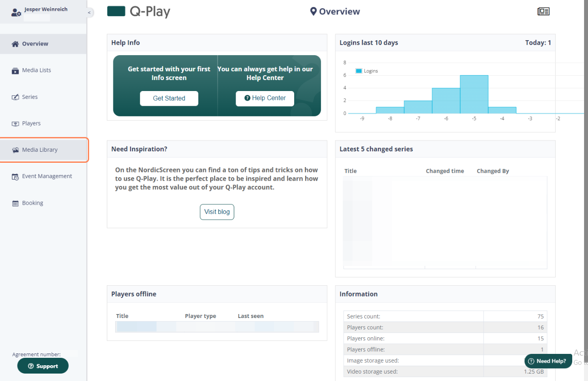Click the Overview home icon

point(15,44)
